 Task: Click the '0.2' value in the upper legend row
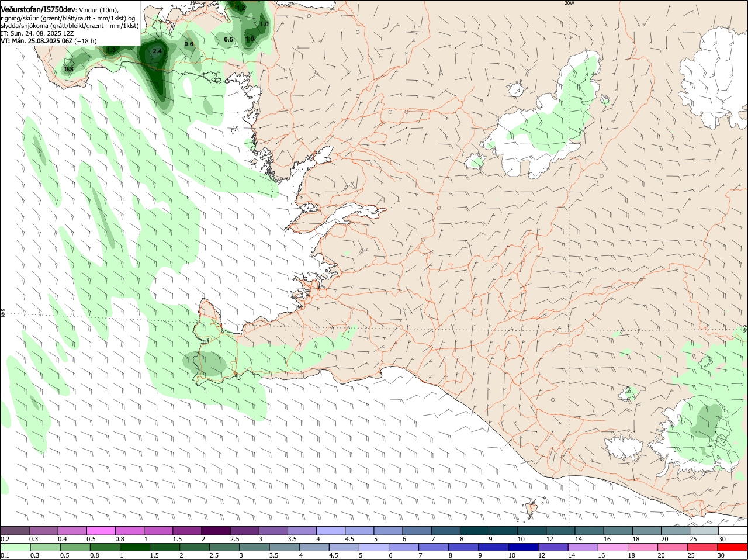pyautogui.click(x=5, y=538)
